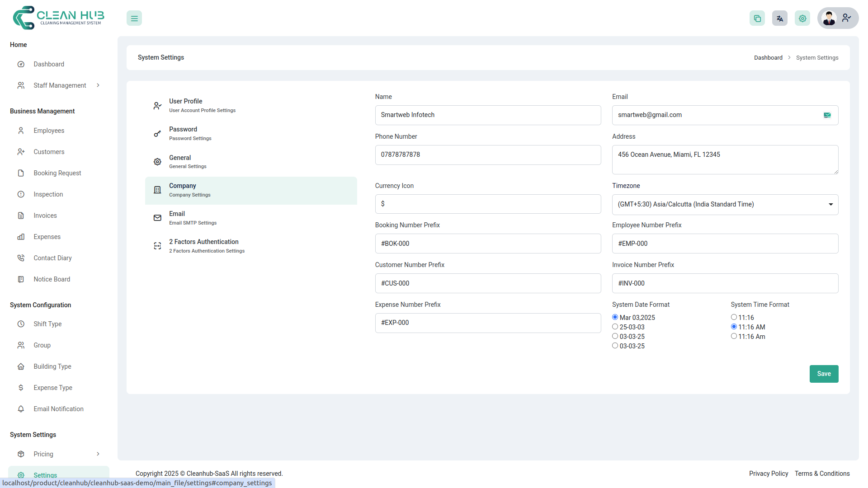Screen dimensions: 868x488
Task: Open the Privacy Policy link
Action: [768, 473]
